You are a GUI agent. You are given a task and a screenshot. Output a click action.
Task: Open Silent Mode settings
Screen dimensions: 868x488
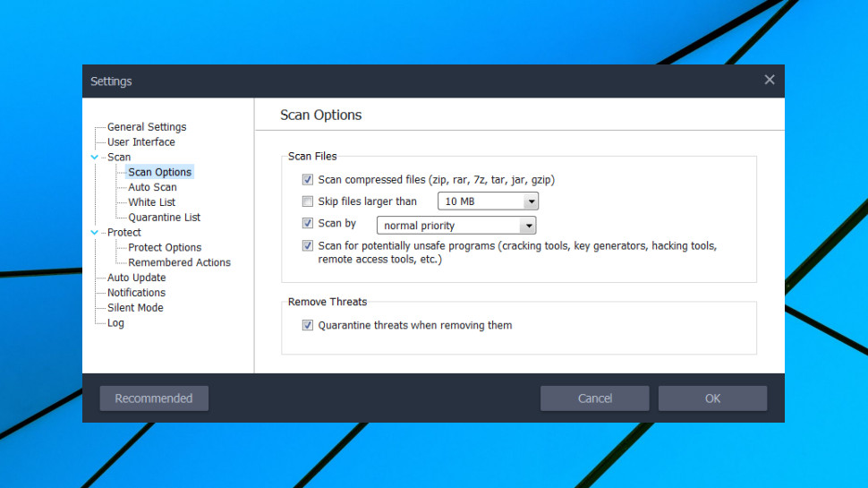point(135,307)
